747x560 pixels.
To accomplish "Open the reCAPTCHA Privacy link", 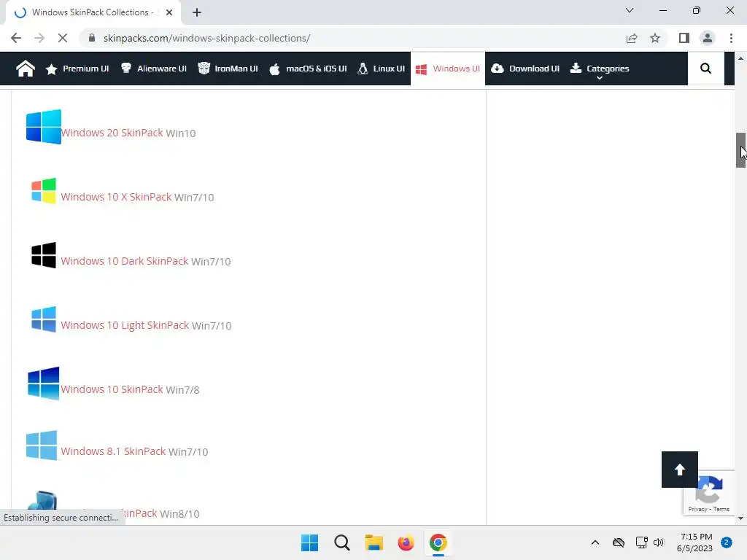I will coord(697,509).
